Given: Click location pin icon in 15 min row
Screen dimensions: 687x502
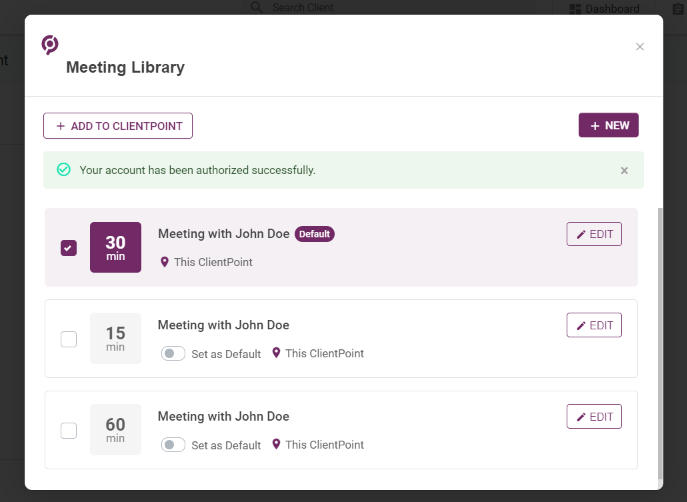Looking at the screenshot, I should (276, 353).
